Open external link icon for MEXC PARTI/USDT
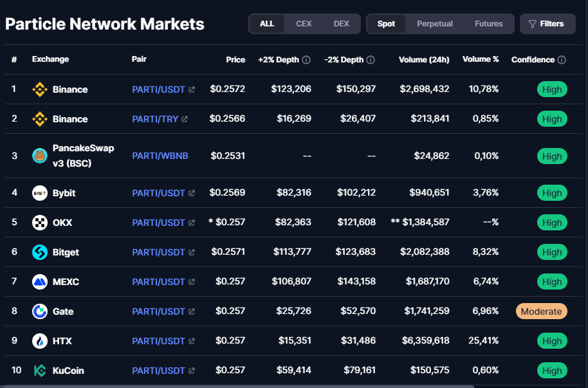588x388 pixels. [x=192, y=282]
